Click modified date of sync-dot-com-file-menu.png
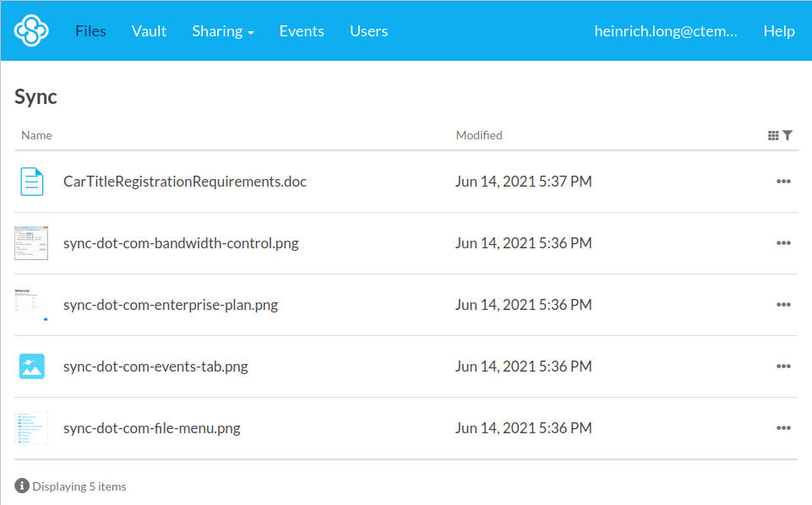The width and height of the screenshot is (812, 505). [x=524, y=428]
